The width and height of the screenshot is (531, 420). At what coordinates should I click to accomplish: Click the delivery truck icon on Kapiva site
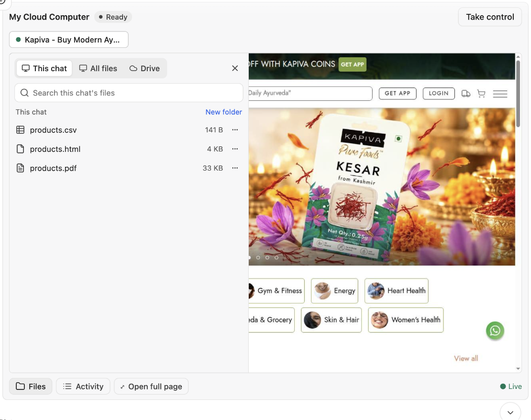[x=465, y=93]
